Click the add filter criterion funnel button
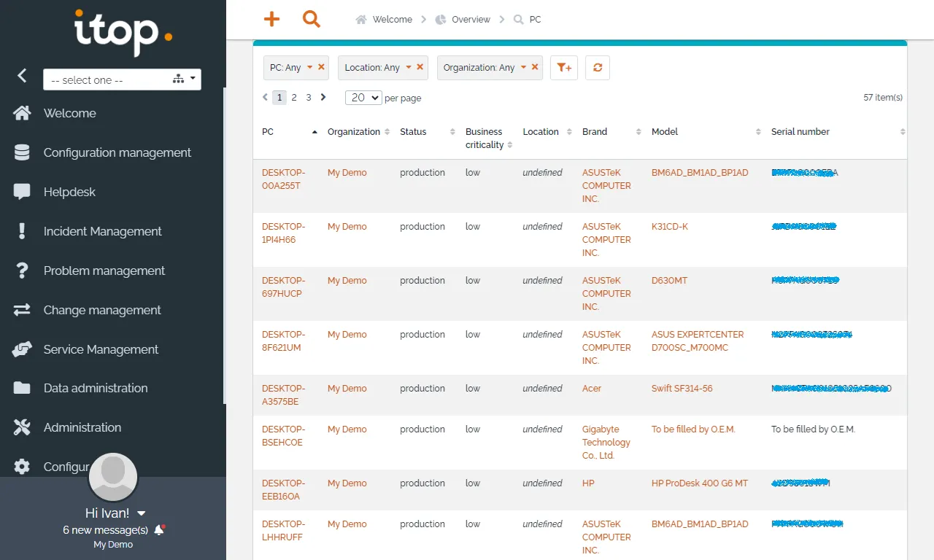 [563, 68]
